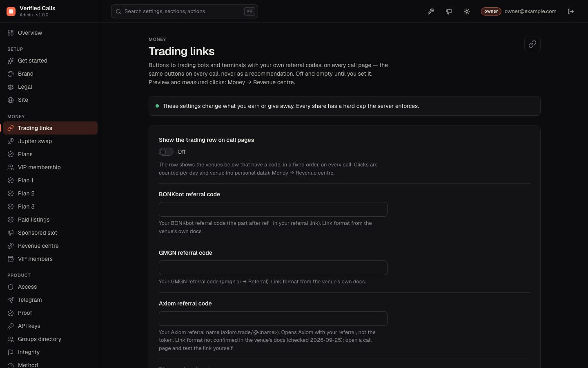Click the owner role badge
The image size is (588, 368).
pos(491,11)
